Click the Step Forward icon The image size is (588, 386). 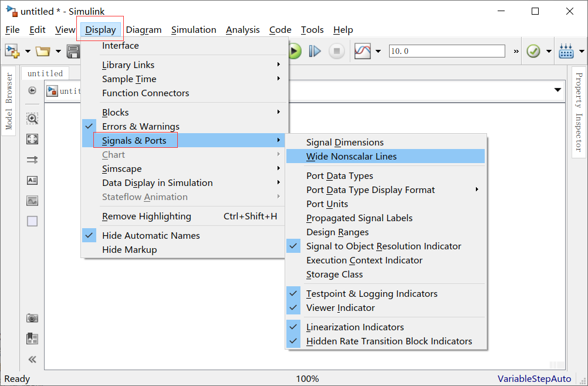point(315,51)
